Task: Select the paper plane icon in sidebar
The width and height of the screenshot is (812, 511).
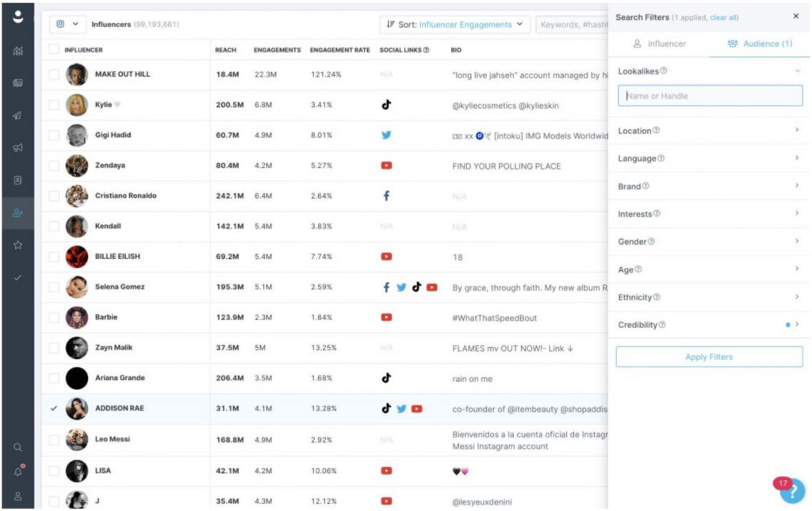Action: tap(17, 115)
